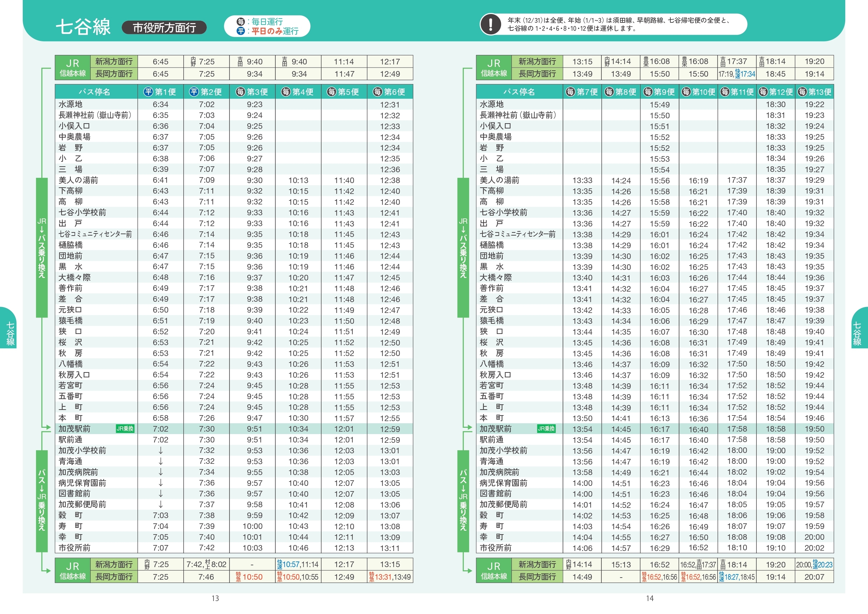The height and width of the screenshot is (614, 868).
Task: Click 幸町 time 19:08 in 第12便
Action: tap(776, 537)
